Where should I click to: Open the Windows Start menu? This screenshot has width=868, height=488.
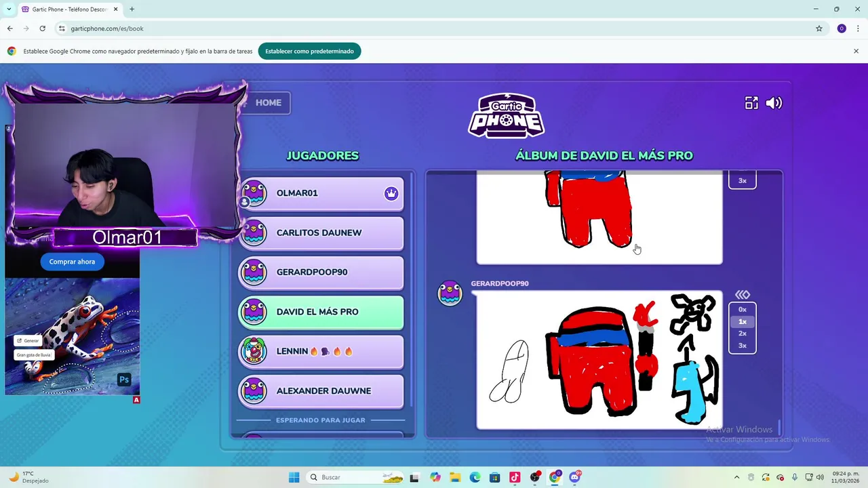(294, 477)
